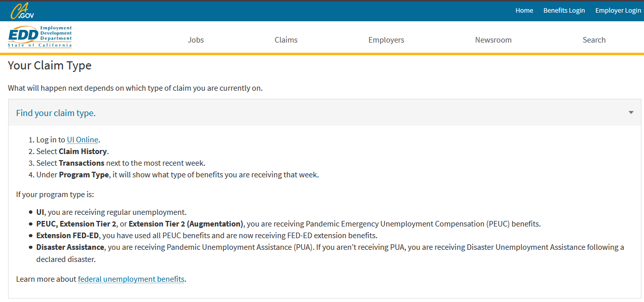Open Benefits Login
The height and width of the screenshot is (302, 644).
click(x=564, y=10)
